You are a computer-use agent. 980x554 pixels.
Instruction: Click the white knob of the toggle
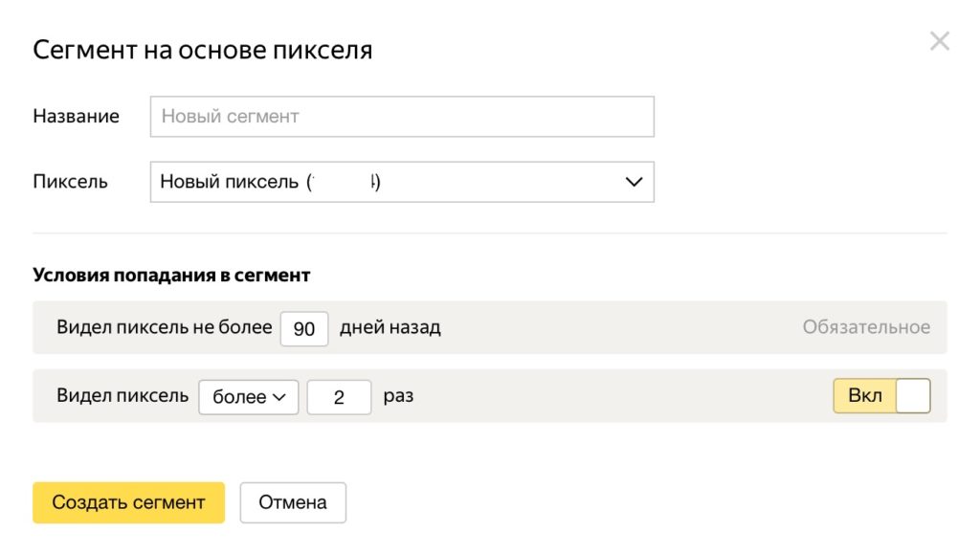pos(913,396)
